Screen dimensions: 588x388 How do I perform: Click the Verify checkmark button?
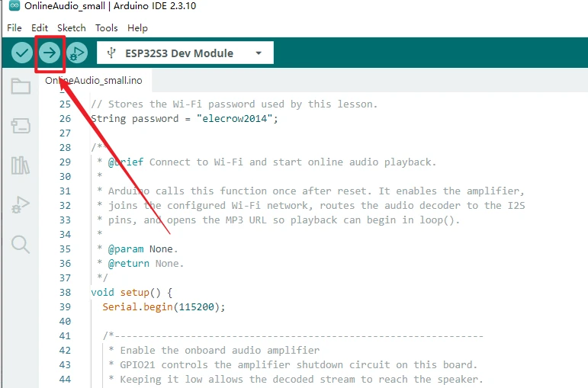[22, 53]
